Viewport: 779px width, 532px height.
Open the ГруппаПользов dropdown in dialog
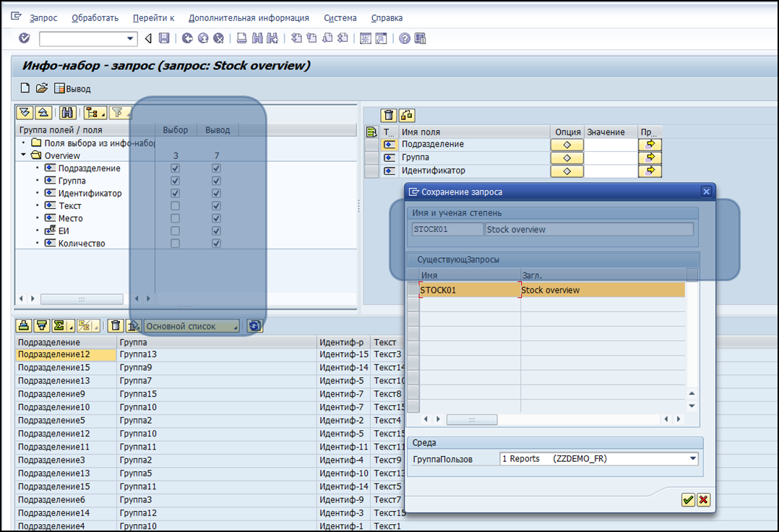(693, 459)
